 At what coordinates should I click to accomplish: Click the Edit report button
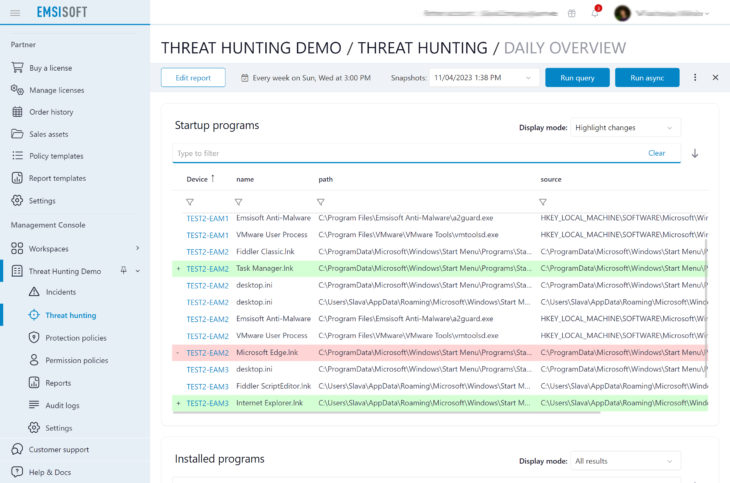[193, 78]
